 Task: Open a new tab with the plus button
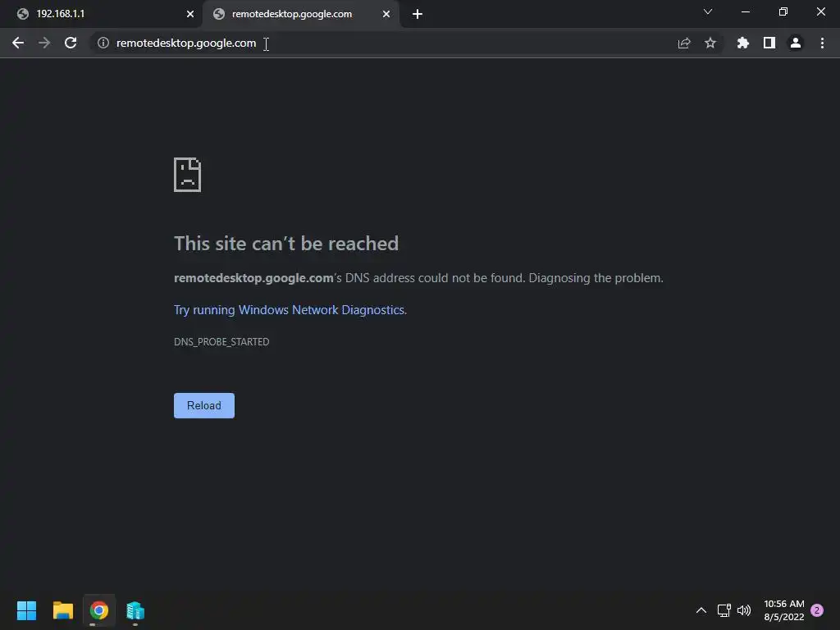coord(418,14)
